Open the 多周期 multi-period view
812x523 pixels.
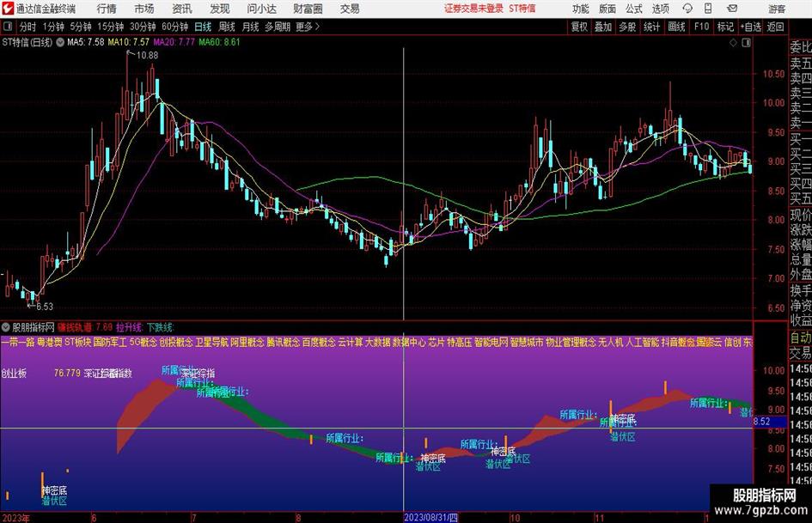pyautogui.click(x=278, y=27)
